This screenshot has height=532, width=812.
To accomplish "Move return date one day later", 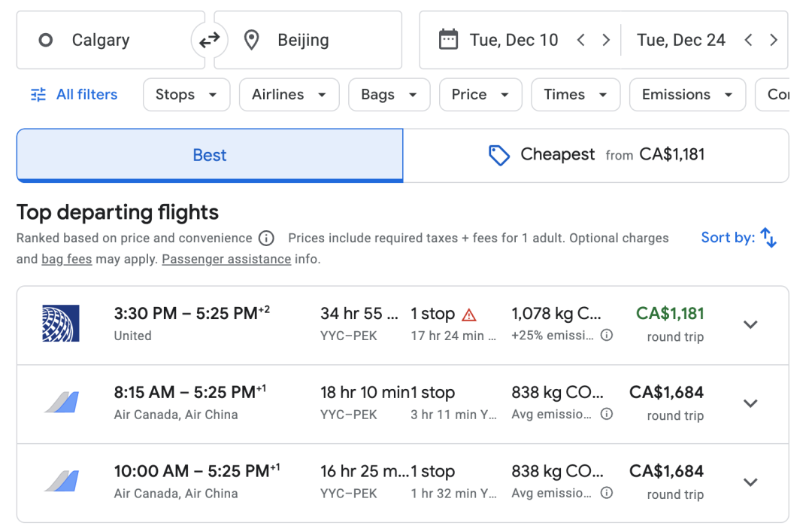I will point(773,40).
